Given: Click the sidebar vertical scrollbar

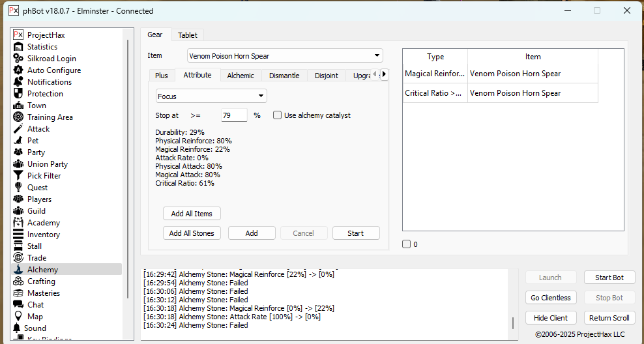Looking at the screenshot, I should pyautogui.click(x=128, y=163).
